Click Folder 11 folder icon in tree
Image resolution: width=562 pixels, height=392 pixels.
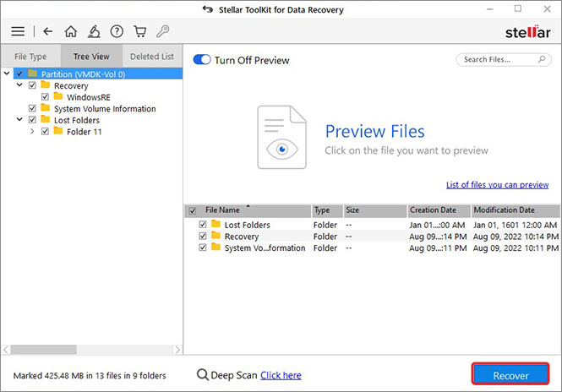point(58,131)
